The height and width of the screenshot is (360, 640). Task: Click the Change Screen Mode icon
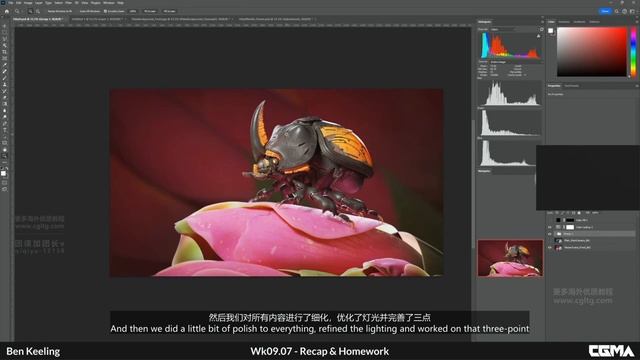coord(4,189)
